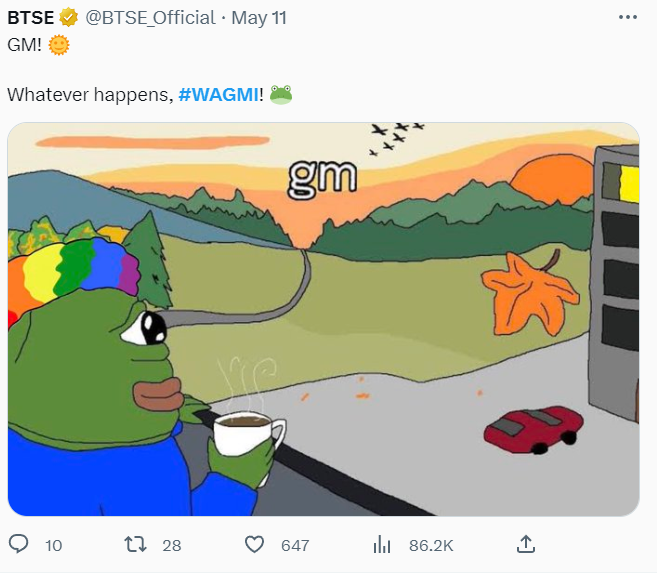Click the share upload icon
Screen dimensions: 657x576
[x=525, y=544]
